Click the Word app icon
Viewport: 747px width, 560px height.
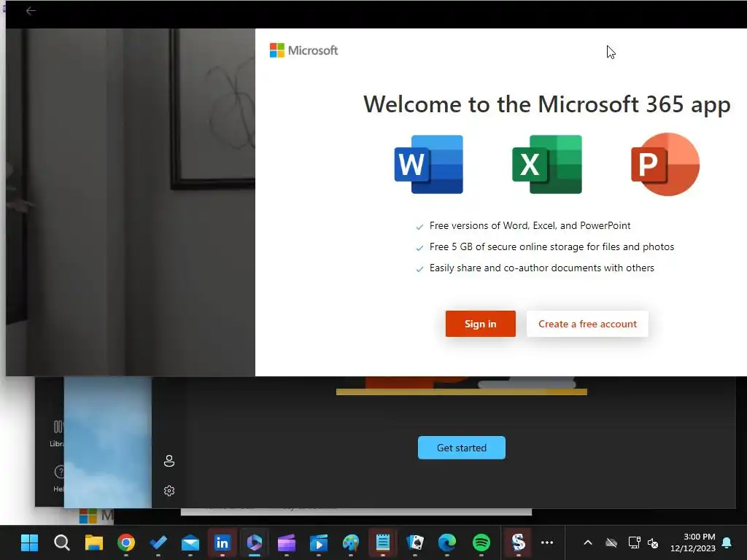pos(428,164)
